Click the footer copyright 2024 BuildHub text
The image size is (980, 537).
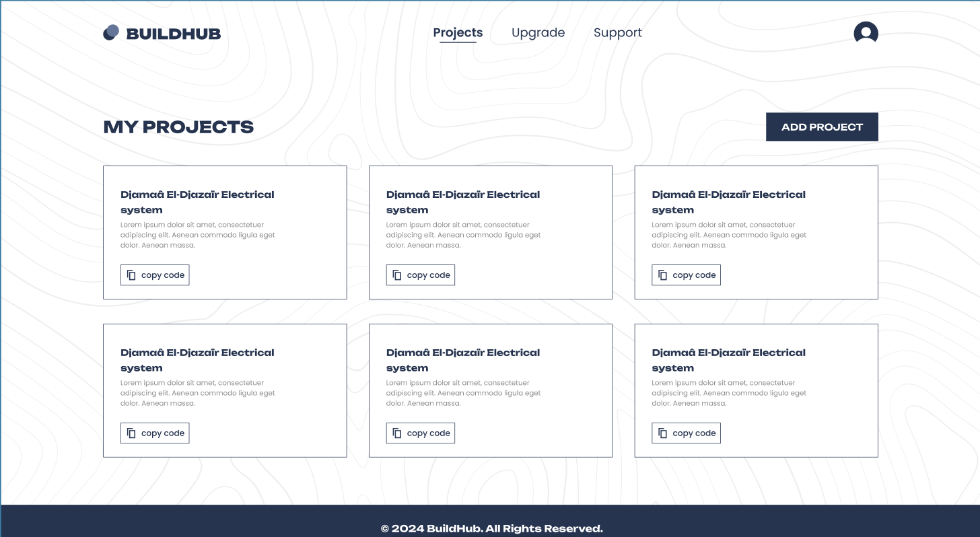pos(491,528)
